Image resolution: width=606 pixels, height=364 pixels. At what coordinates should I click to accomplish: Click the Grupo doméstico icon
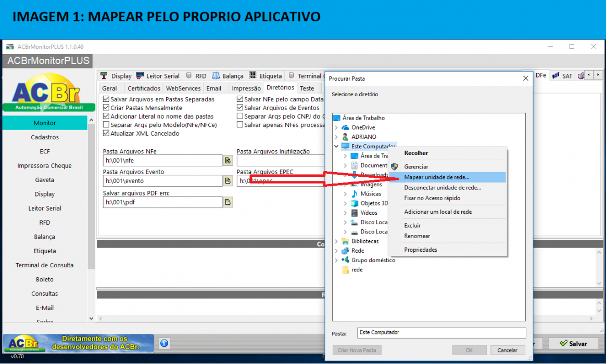tap(345, 260)
